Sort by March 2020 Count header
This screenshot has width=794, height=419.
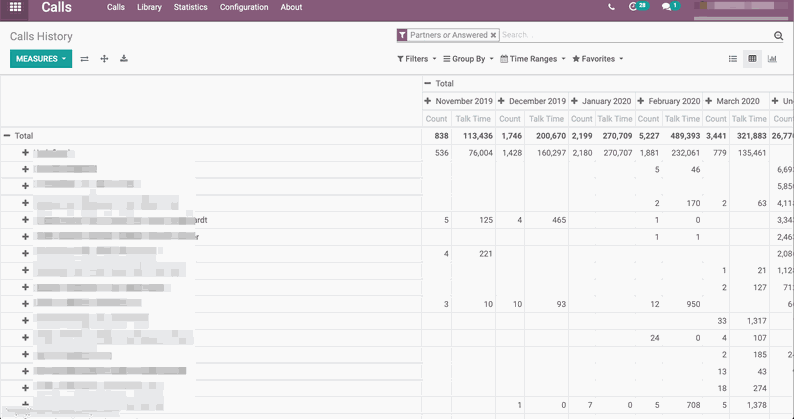pos(716,119)
